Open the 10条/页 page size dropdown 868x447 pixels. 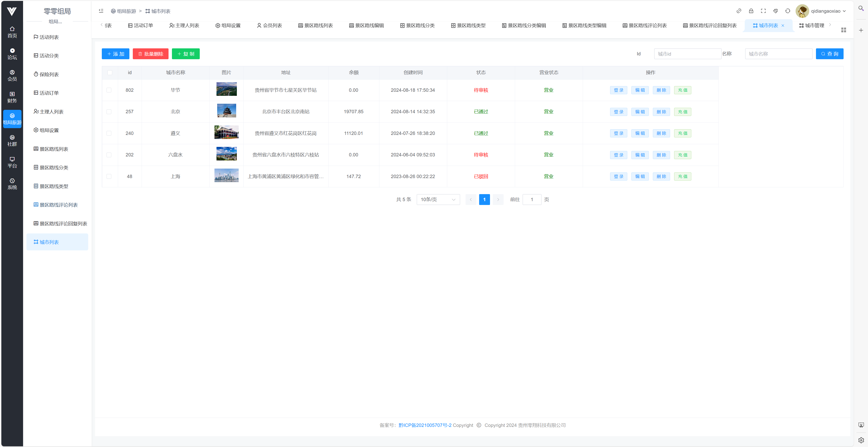pos(438,200)
